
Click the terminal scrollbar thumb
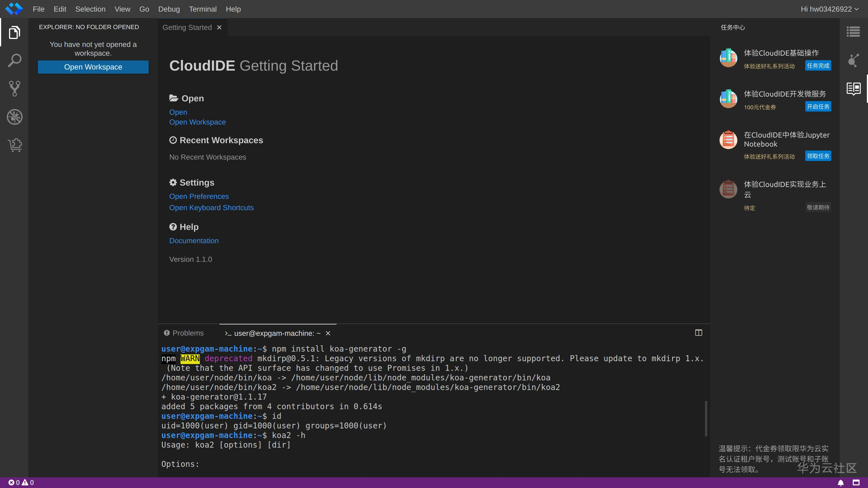point(706,418)
